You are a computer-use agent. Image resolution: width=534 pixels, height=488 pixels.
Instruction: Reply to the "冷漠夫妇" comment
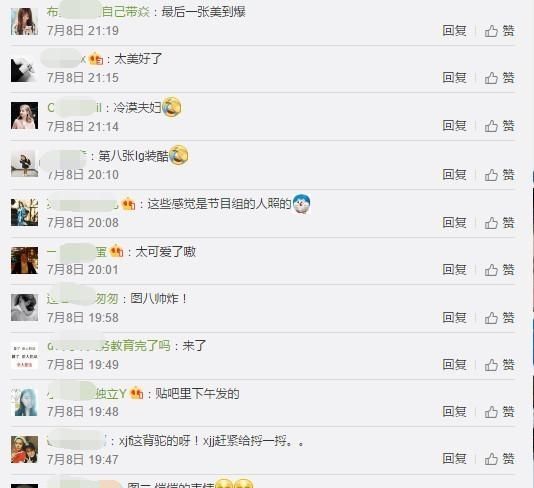[x=454, y=126]
